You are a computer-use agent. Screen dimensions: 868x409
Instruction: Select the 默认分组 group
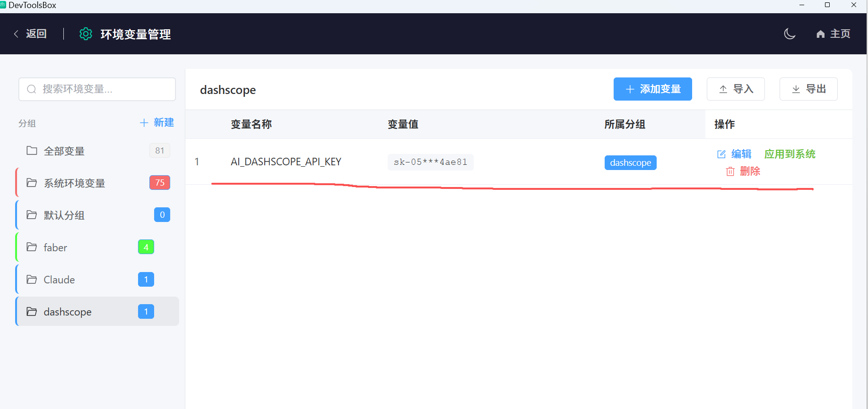tap(64, 215)
